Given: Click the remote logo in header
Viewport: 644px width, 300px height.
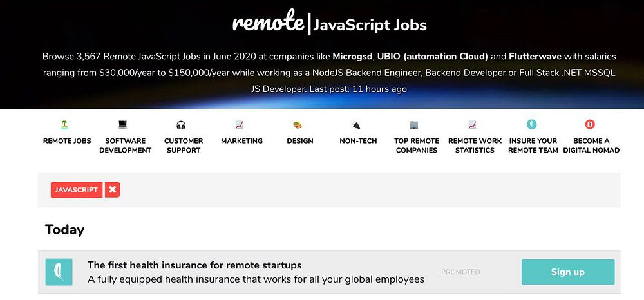Looking at the screenshot, I should 268,23.
